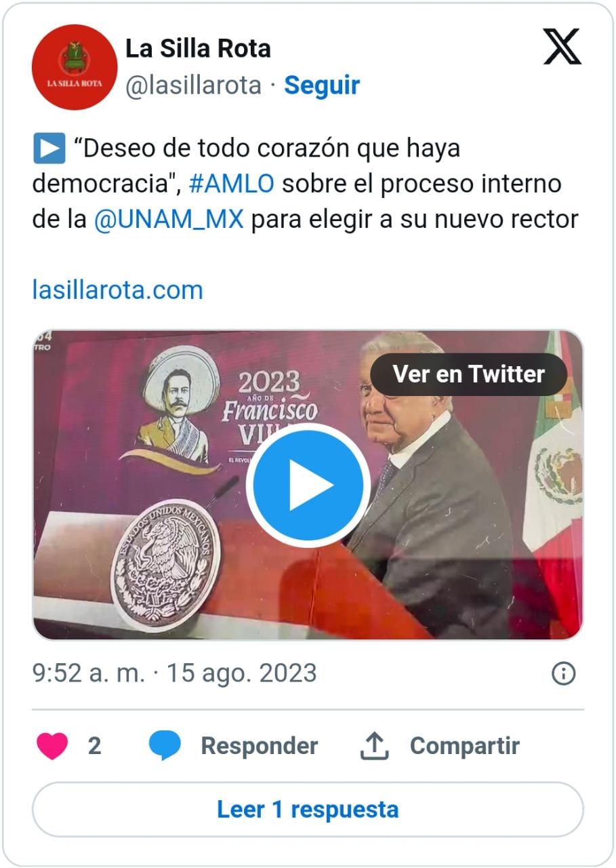
Task: Follow the account via Seguir
Action: [x=322, y=85]
